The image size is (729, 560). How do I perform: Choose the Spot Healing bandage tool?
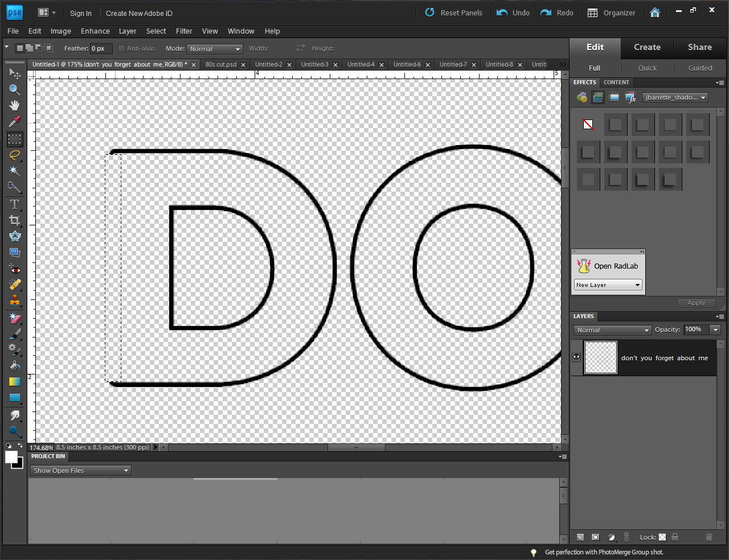[15, 285]
